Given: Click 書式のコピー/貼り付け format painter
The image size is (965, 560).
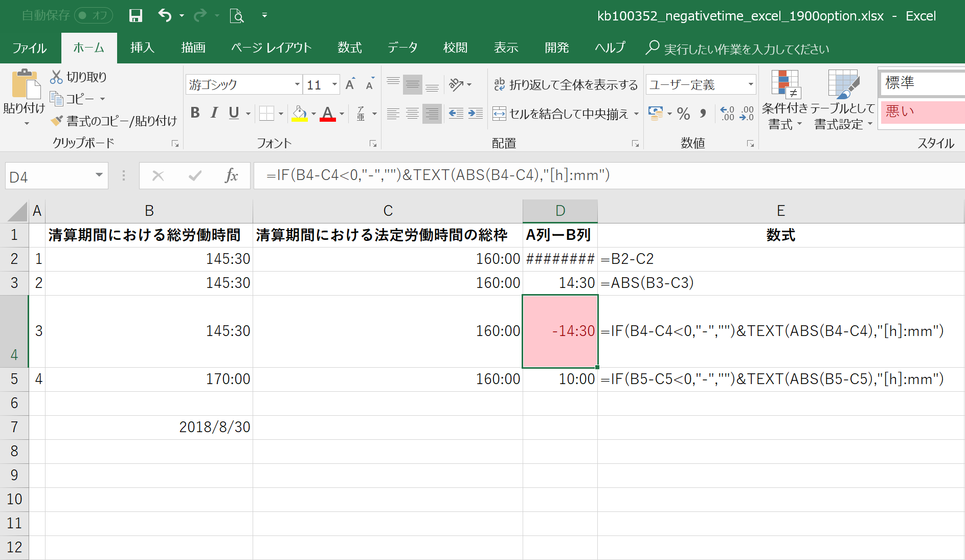Looking at the screenshot, I should (115, 121).
